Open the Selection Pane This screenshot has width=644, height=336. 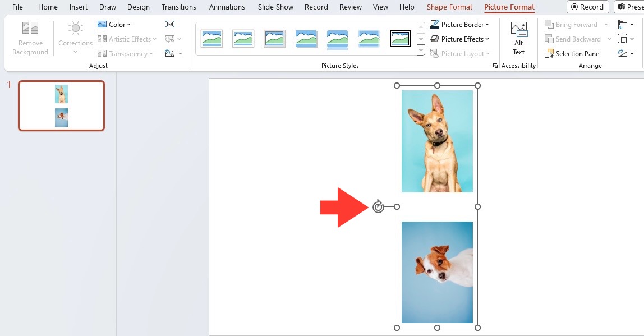[x=572, y=53]
